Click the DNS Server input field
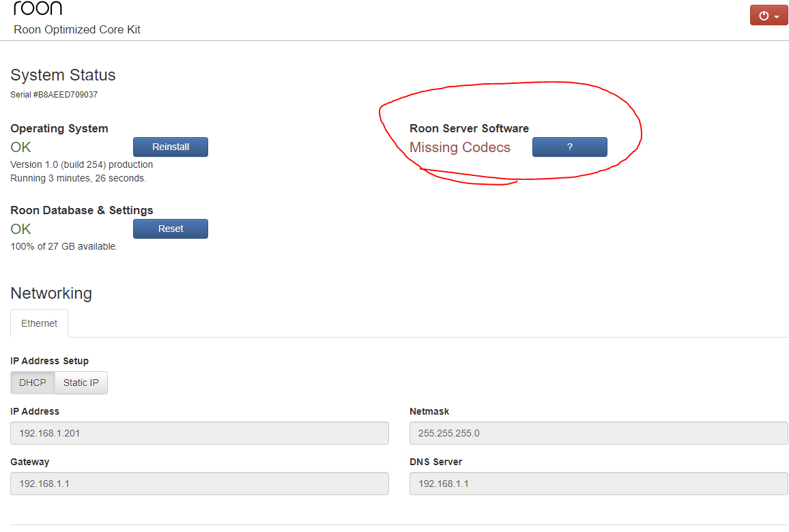 tap(599, 483)
